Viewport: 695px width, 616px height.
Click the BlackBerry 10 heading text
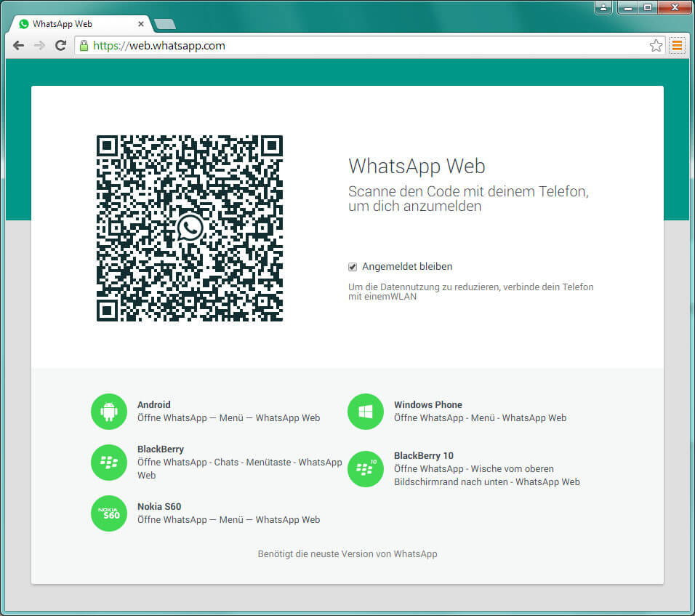(x=424, y=455)
